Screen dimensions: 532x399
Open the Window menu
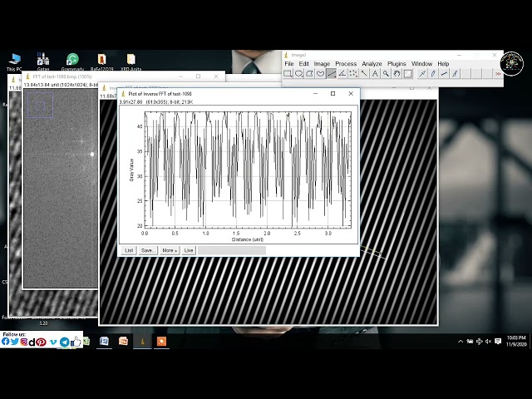[421, 64]
